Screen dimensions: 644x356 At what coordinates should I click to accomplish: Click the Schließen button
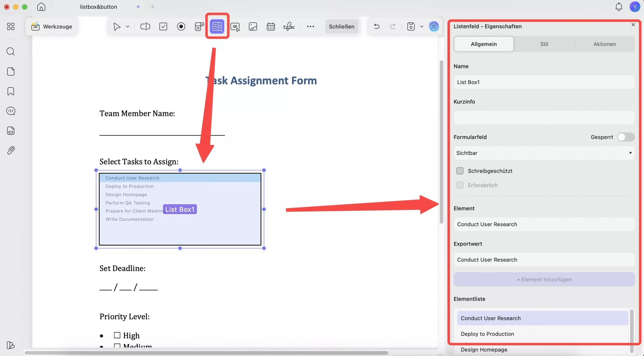341,26
